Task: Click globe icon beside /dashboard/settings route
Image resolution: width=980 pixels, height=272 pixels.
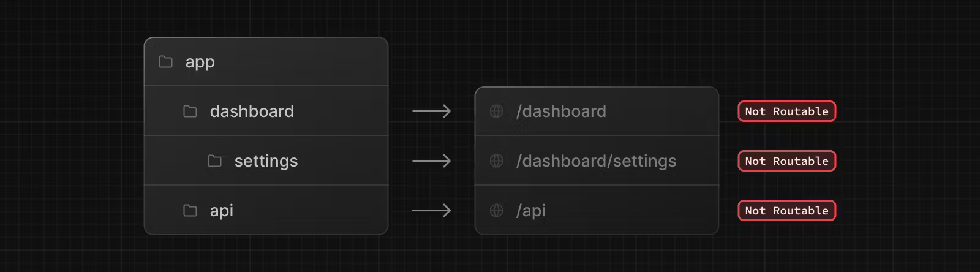Action: point(497,161)
